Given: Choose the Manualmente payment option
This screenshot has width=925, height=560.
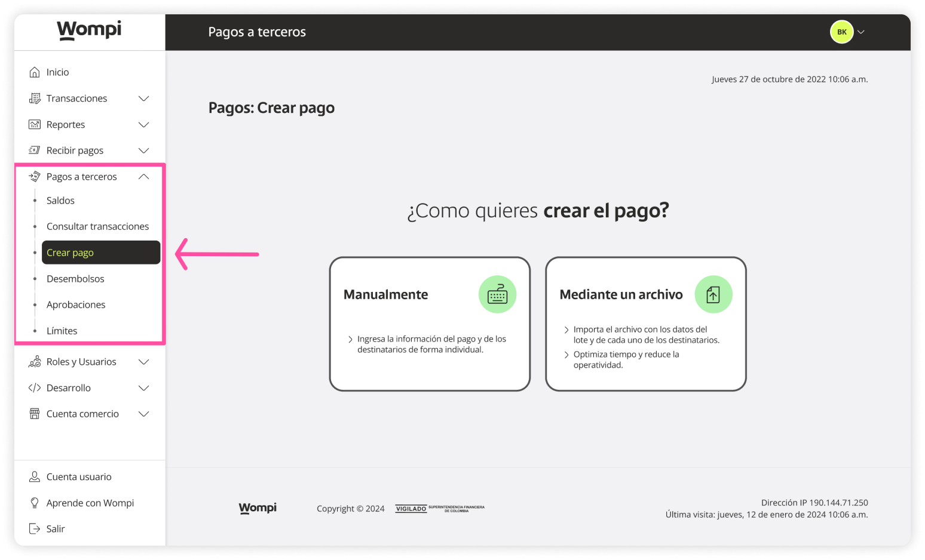Looking at the screenshot, I should click(x=429, y=324).
